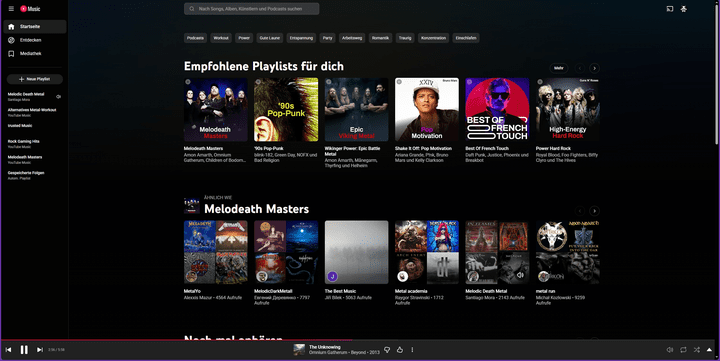Open the Best Of French Touch cover
This screenshot has height=361, width=720.
(497, 109)
